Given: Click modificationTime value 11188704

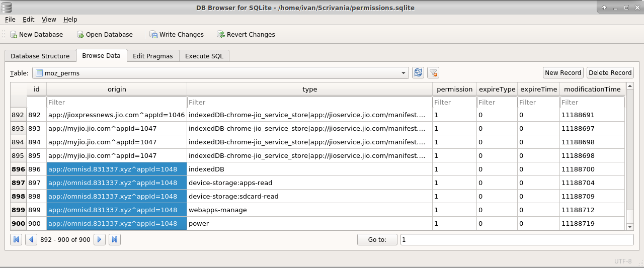Looking at the screenshot, I should [x=592, y=183].
